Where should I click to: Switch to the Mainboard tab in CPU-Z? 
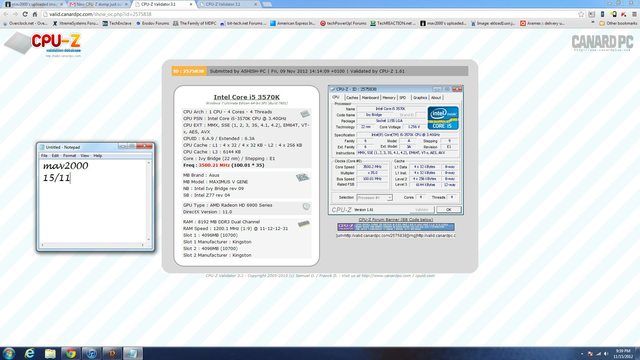click(x=370, y=98)
